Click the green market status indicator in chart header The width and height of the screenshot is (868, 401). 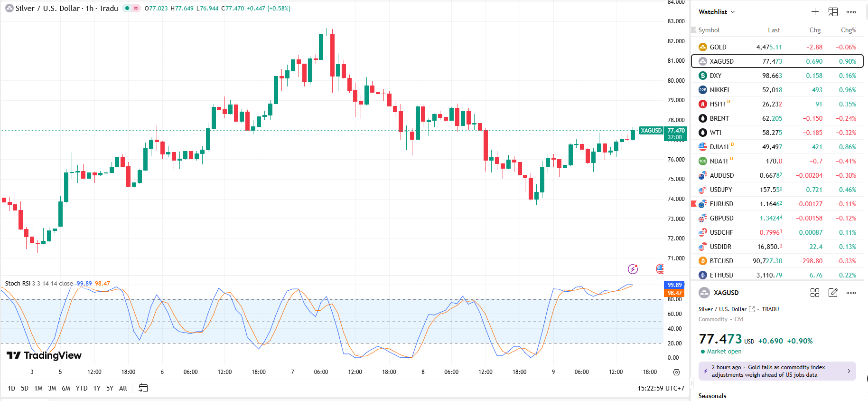click(127, 8)
